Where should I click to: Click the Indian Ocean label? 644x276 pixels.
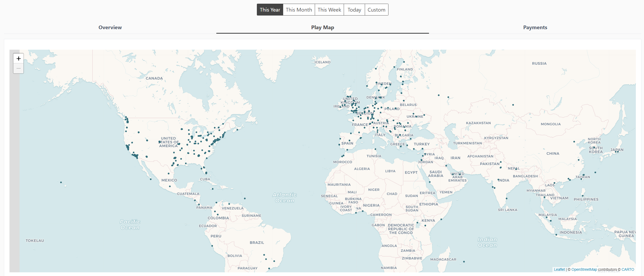487,242
